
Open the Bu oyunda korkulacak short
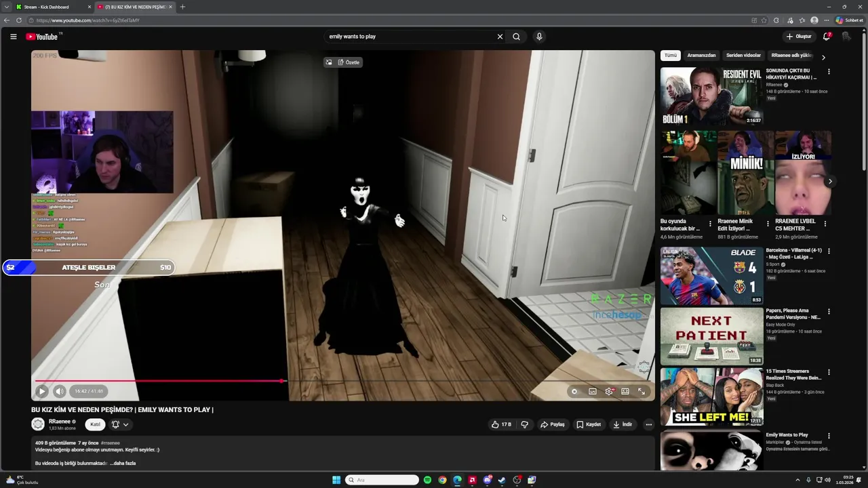click(688, 174)
